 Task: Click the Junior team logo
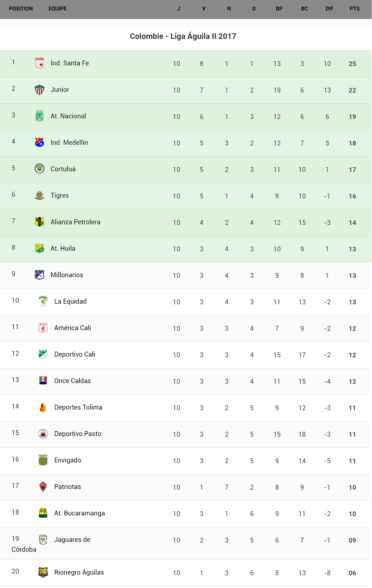point(40,90)
